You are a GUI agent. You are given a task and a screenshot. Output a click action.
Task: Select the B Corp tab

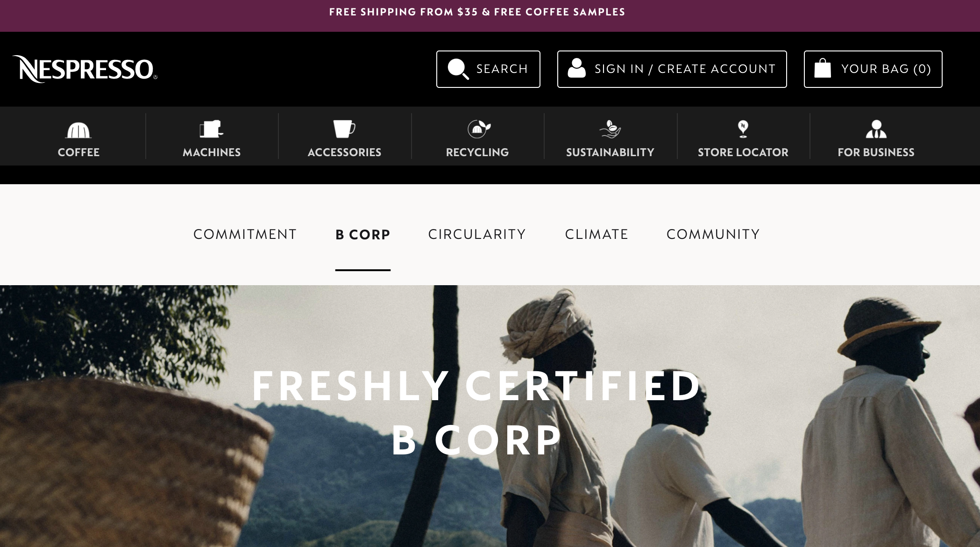(362, 234)
